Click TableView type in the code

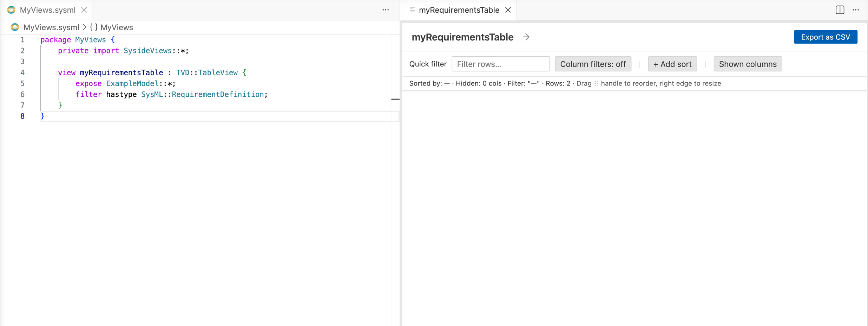(x=218, y=72)
